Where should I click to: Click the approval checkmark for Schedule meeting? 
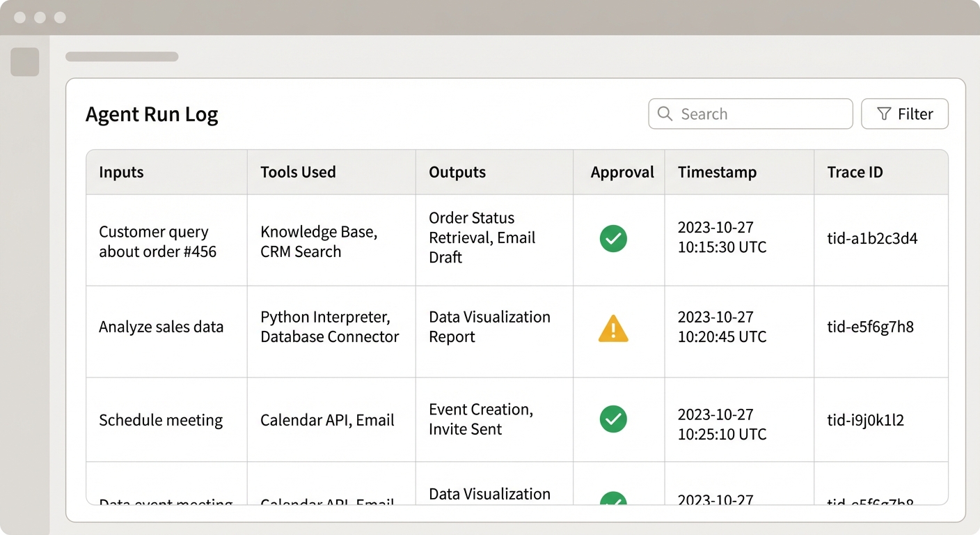pos(613,419)
